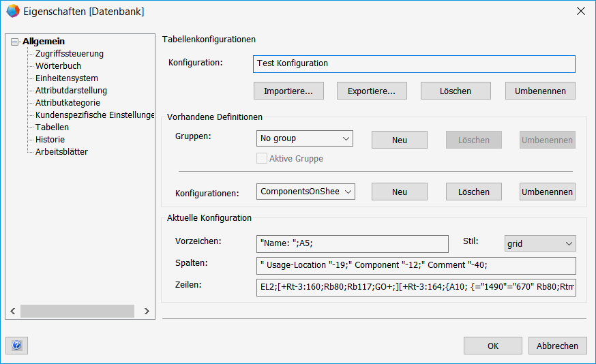Image resolution: width=596 pixels, height=364 pixels.
Task: Select Arbeitsblätter in the tree
Action: click(x=61, y=152)
